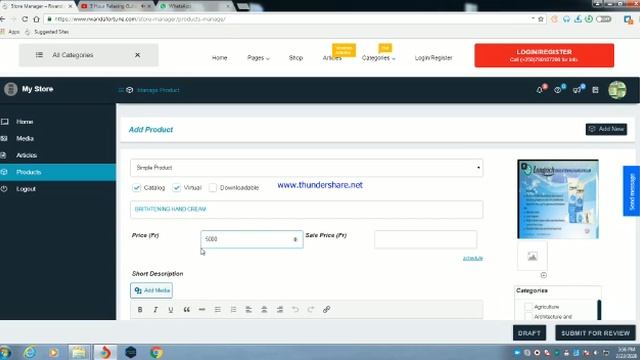Close the All Categories panel X
Image resolution: width=640 pixels, height=360 pixels.
[x=138, y=55]
